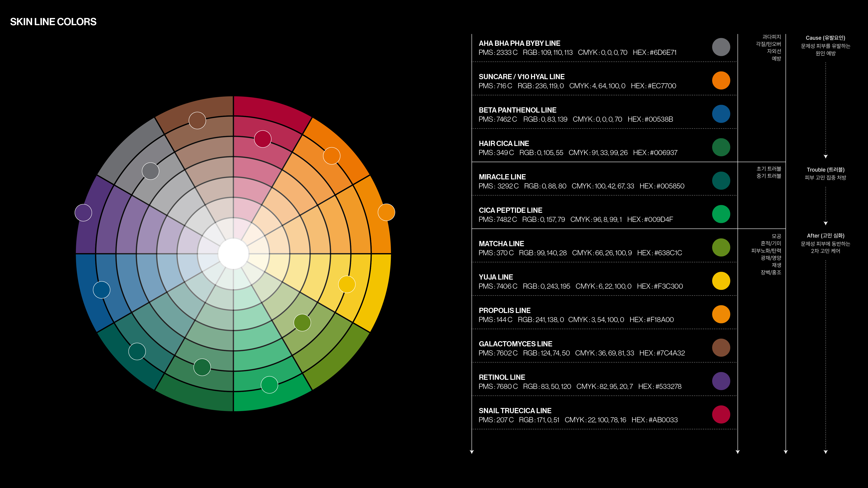The height and width of the screenshot is (488, 868).
Task: Click the CMYK:91,33,99,26 value
Action: [x=598, y=152]
